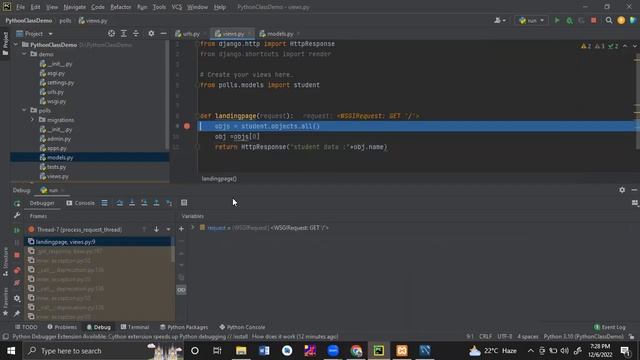Stop the process with the red square in top toolbar

click(x=594, y=20)
